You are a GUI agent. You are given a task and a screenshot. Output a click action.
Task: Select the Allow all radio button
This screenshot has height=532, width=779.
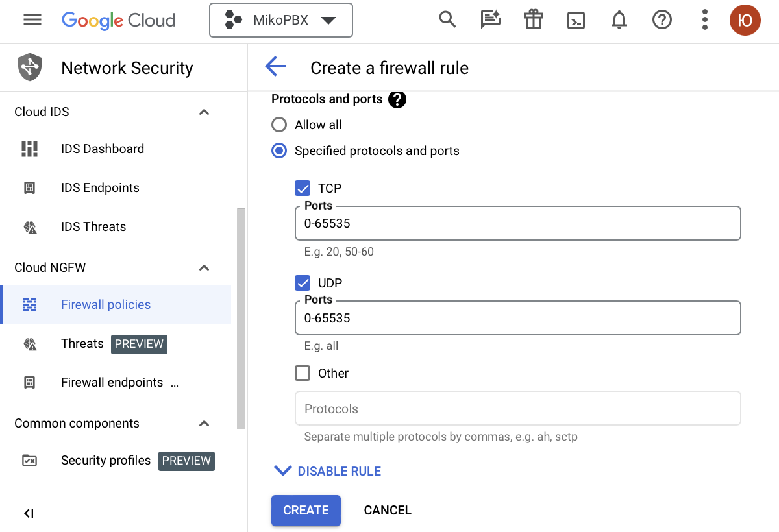pos(279,125)
